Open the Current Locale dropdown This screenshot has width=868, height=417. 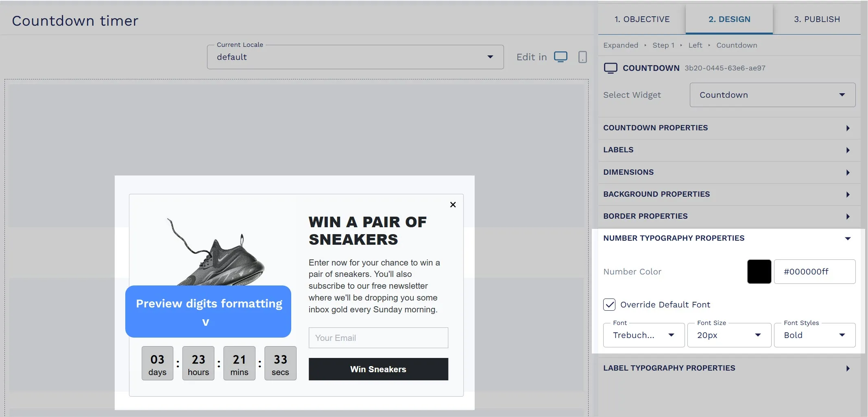pos(355,57)
